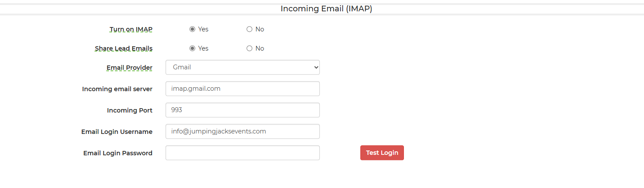Click the Email Login Username label

point(117,132)
